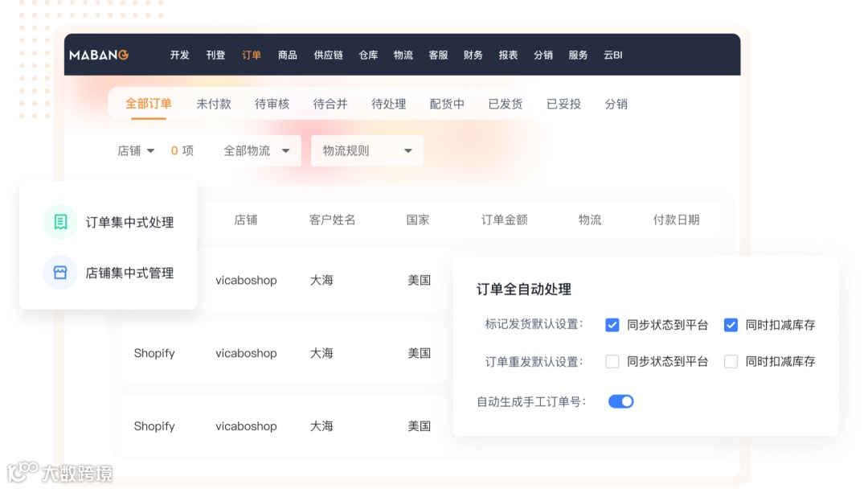Screen dimensions: 868x489
Task: Click the 订单金额 column header
Action: 504,220
